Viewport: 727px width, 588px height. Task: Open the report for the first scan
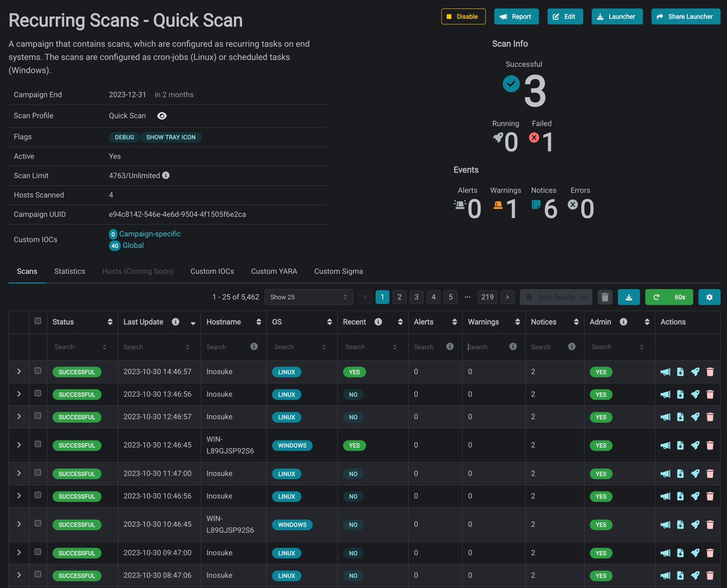pos(665,372)
